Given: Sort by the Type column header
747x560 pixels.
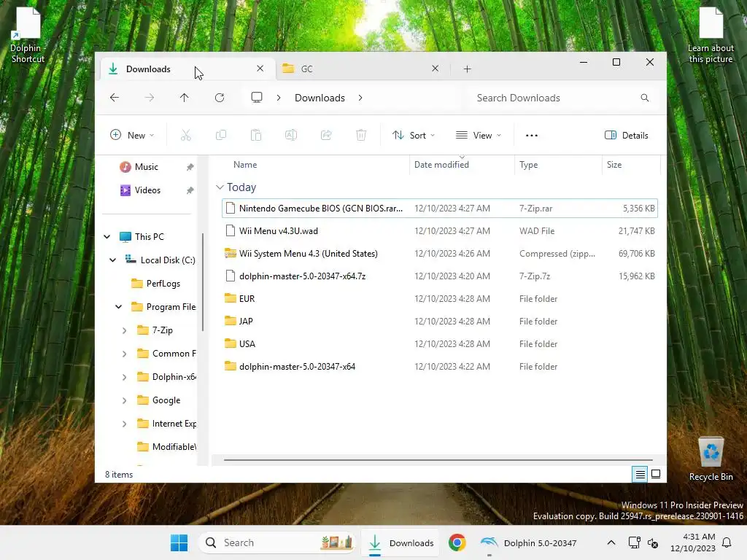Looking at the screenshot, I should click(558, 165).
